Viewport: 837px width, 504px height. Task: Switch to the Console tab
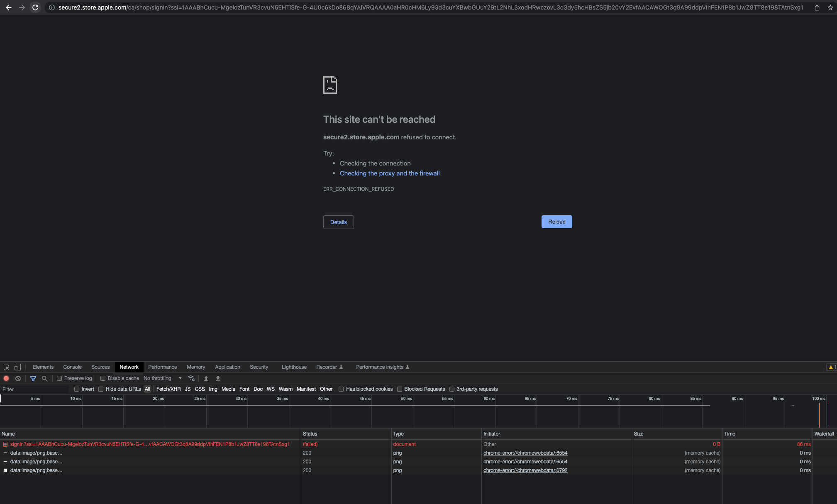coord(72,367)
